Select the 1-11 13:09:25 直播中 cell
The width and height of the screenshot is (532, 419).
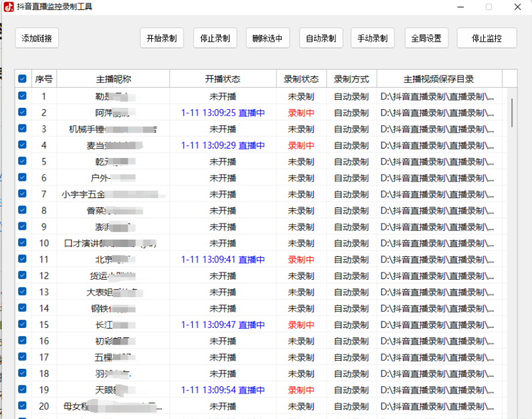point(223,112)
